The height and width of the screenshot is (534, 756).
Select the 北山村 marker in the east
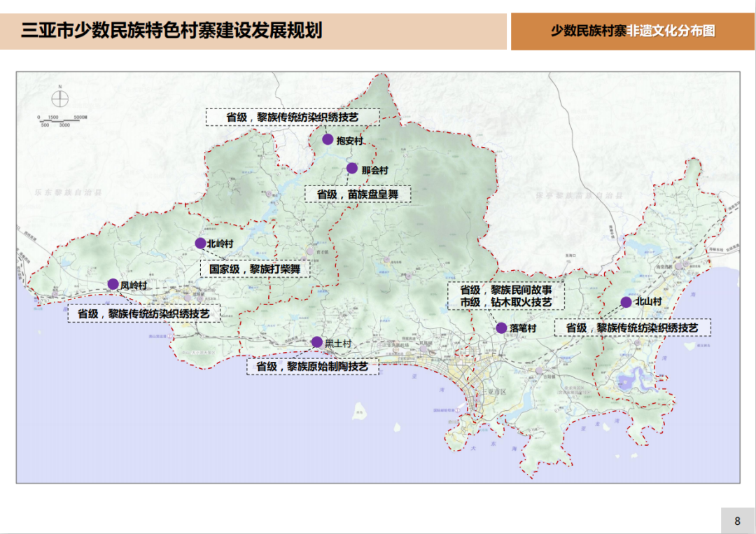point(626,302)
